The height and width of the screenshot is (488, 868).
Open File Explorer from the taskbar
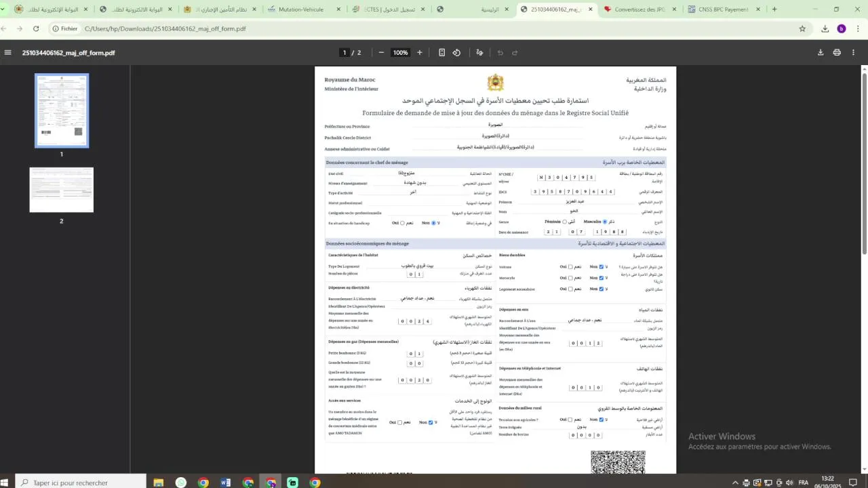pyautogui.click(x=158, y=483)
